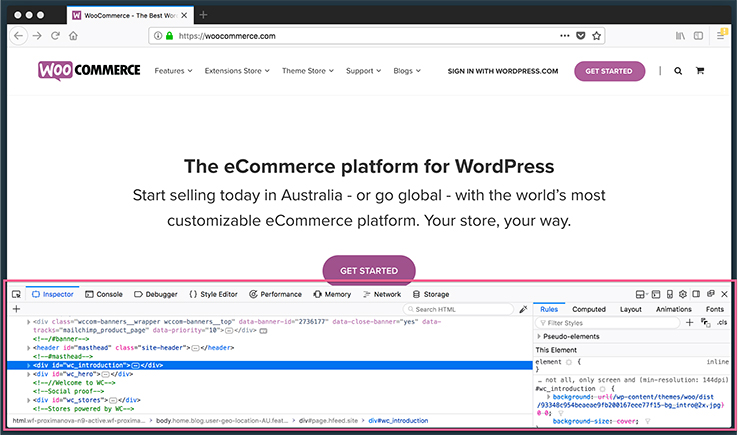The height and width of the screenshot is (435, 740).
Task: Use the eyedropper to grab a page color
Action: 523,309
